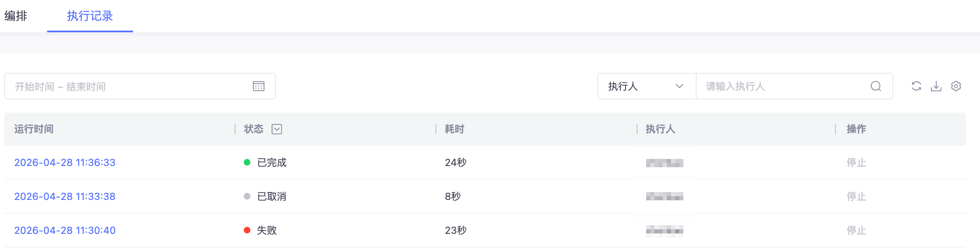The width and height of the screenshot is (980, 250).
Task: Click the search magnifier icon
Action: point(876,86)
